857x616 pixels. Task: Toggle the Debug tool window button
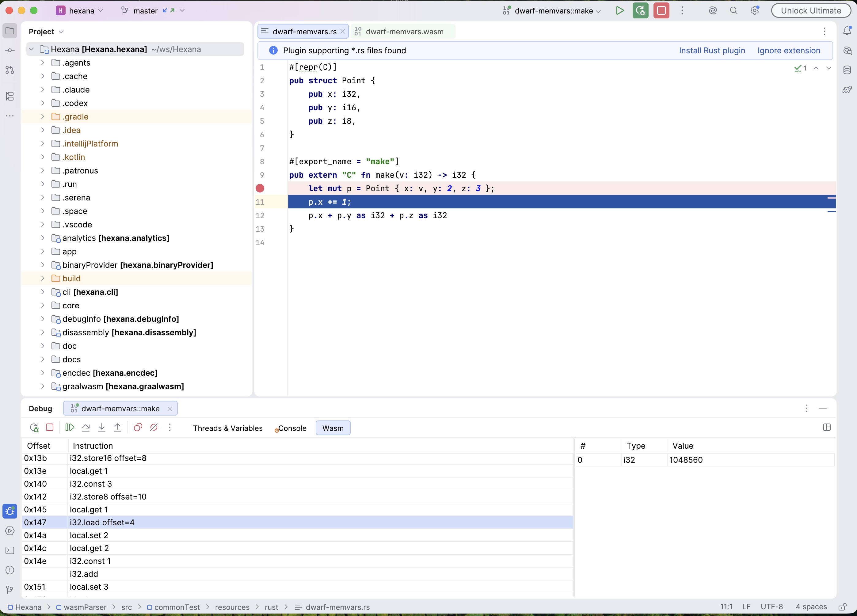(10, 511)
